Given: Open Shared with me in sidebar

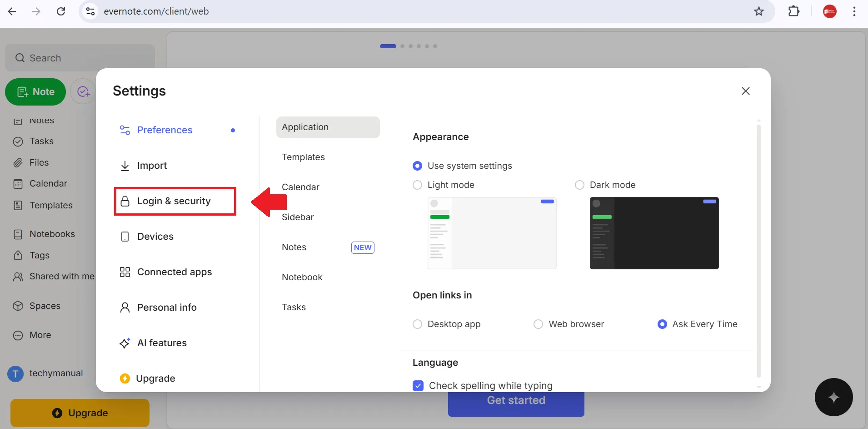Looking at the screenshot, I should (18, 277).
